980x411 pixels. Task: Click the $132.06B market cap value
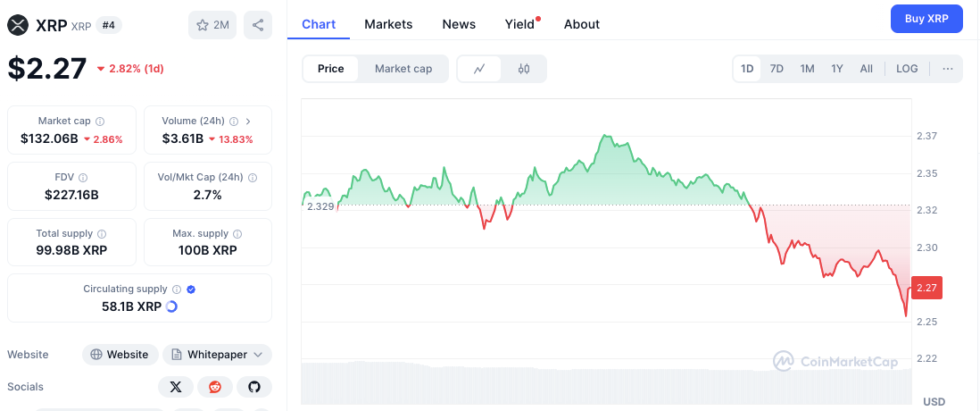[x=49, y=138]
